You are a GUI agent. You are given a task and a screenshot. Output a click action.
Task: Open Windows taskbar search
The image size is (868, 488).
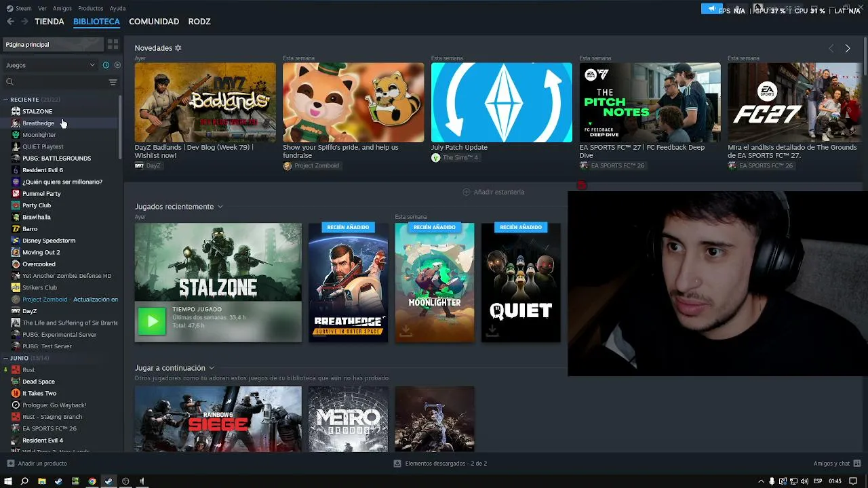coord(24,481)
